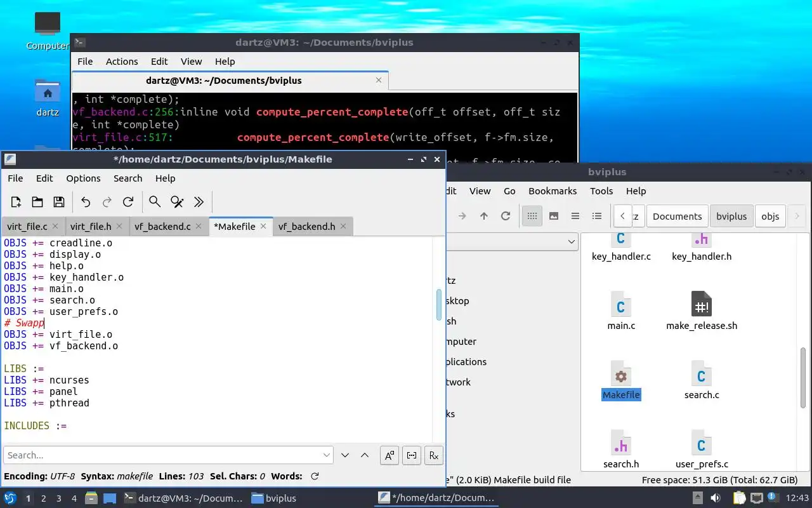Toggle whole word search option
812x508 pixels.
click(412, 455)
